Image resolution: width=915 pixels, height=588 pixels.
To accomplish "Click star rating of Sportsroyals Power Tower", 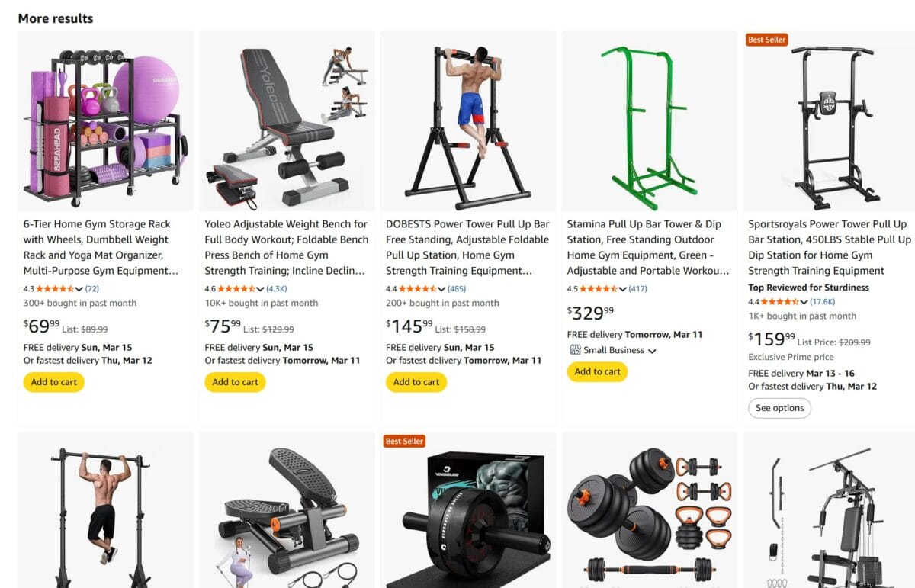I will click(781, 302).
